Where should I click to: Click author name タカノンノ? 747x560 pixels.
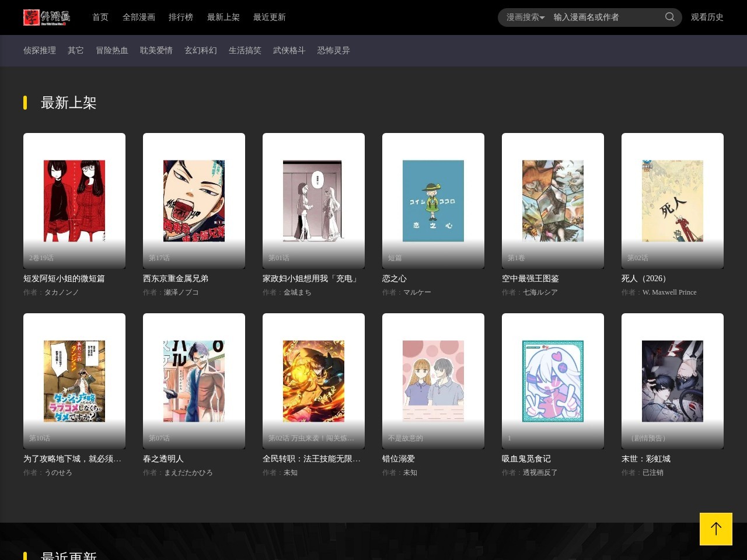[61, 292]
